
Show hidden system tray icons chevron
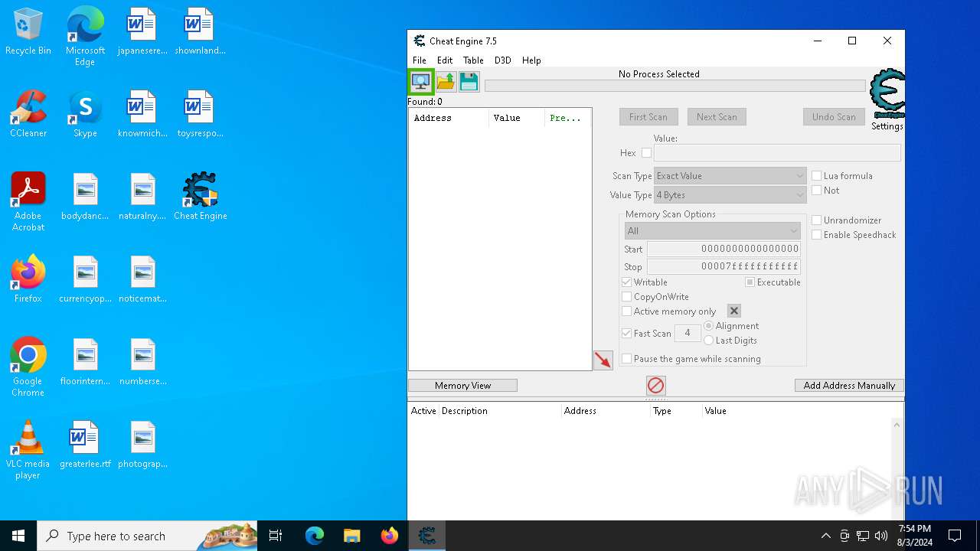pyautogui.click(x=825, y=536)
